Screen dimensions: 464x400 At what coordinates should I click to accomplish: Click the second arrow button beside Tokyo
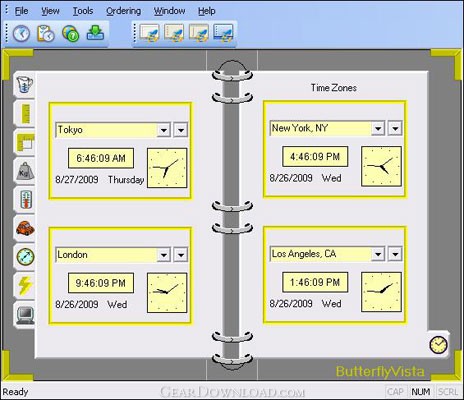181,130
